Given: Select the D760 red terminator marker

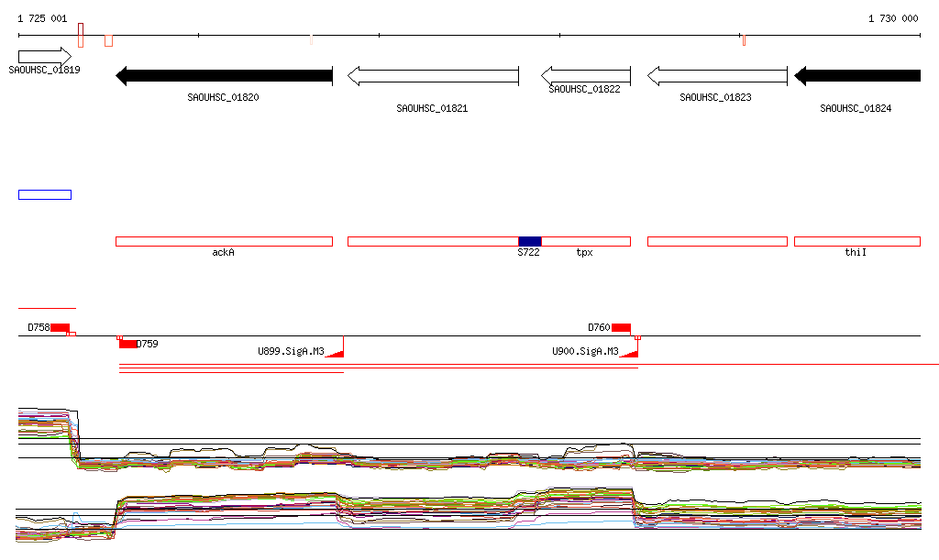Looking at the screenshot, I should [x=621, y=327].
